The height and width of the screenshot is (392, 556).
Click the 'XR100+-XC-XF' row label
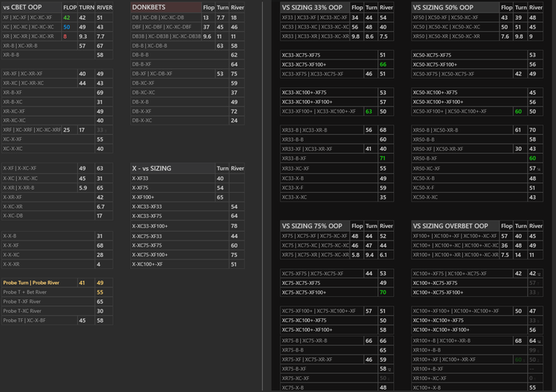(x=428, y=379)
